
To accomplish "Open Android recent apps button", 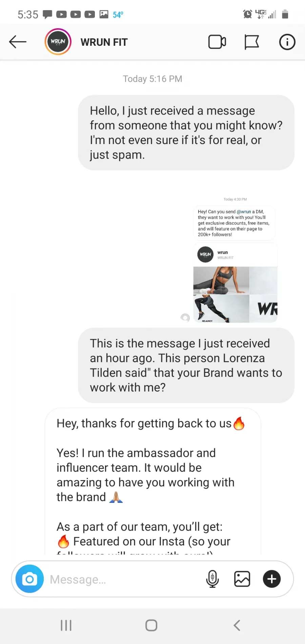I will 66,625.
